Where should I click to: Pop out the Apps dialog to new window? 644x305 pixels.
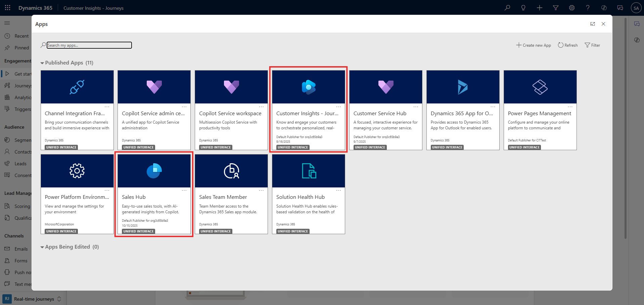[593, 24]
